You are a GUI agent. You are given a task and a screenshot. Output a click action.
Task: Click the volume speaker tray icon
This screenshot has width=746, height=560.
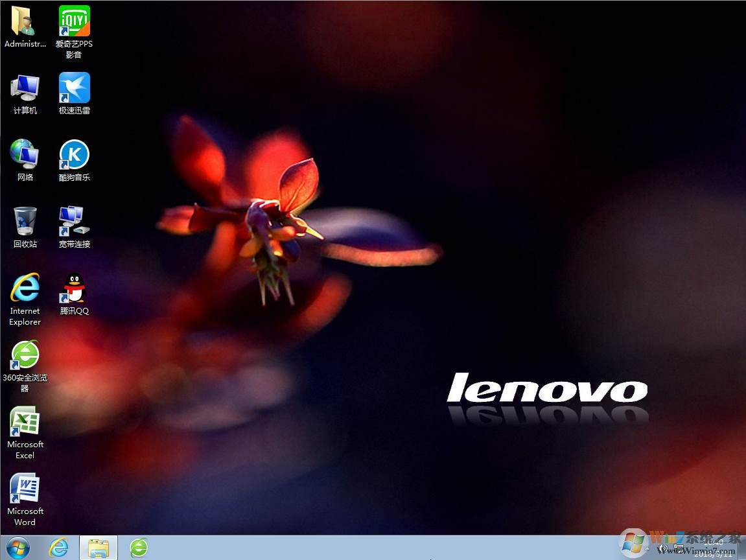coord(664,549)
